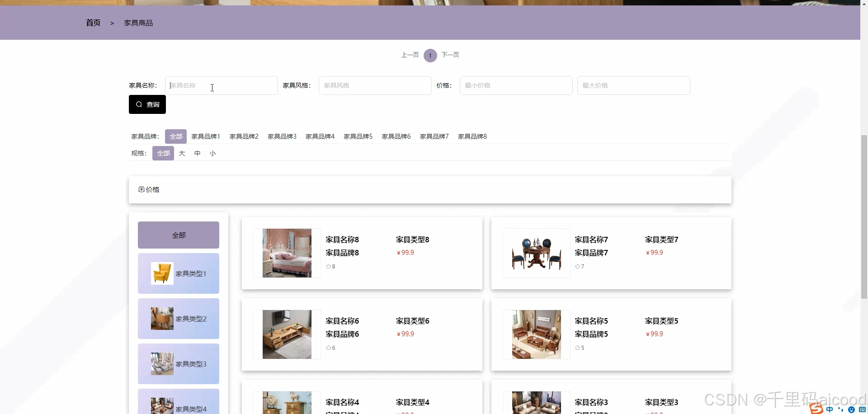Filter by 家具品牌4
Image resolution: width=868 pixels, height=414 pixels.
tap(320, 136)
